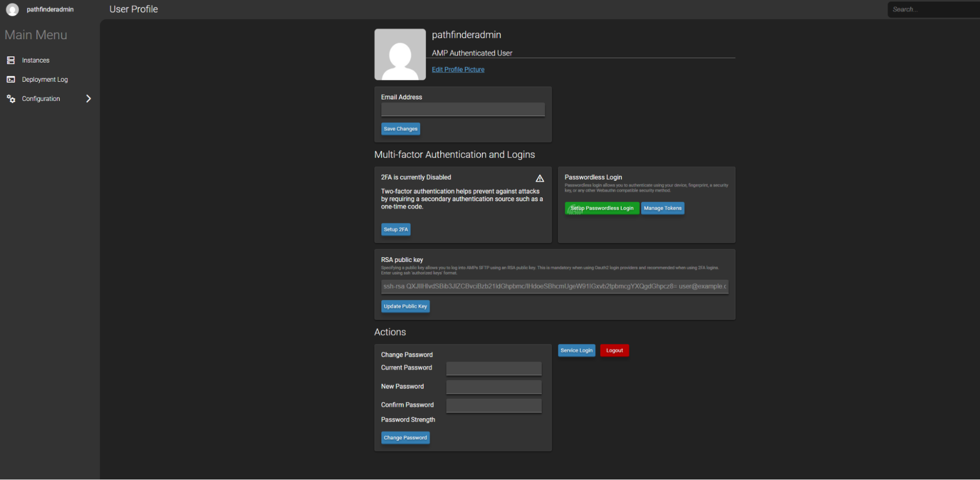This screenshot has width=980, height=480.
Task: Click the Change Password submit button
Action: [x=405, y=437]
